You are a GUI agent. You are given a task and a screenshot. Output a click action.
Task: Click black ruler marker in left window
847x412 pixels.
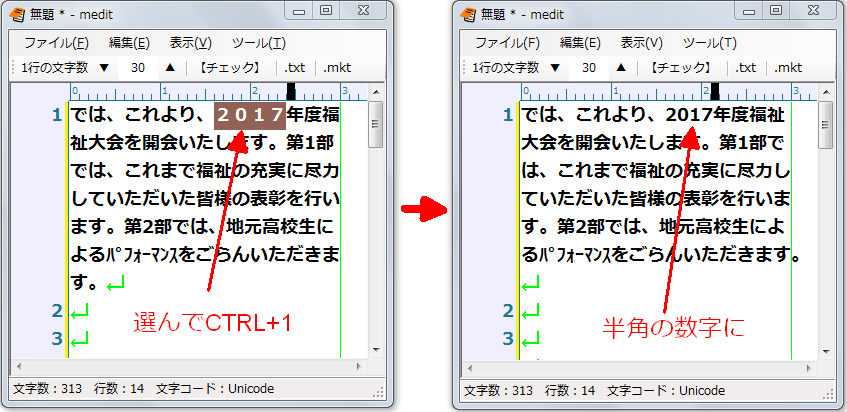click(x=291, y=92)
